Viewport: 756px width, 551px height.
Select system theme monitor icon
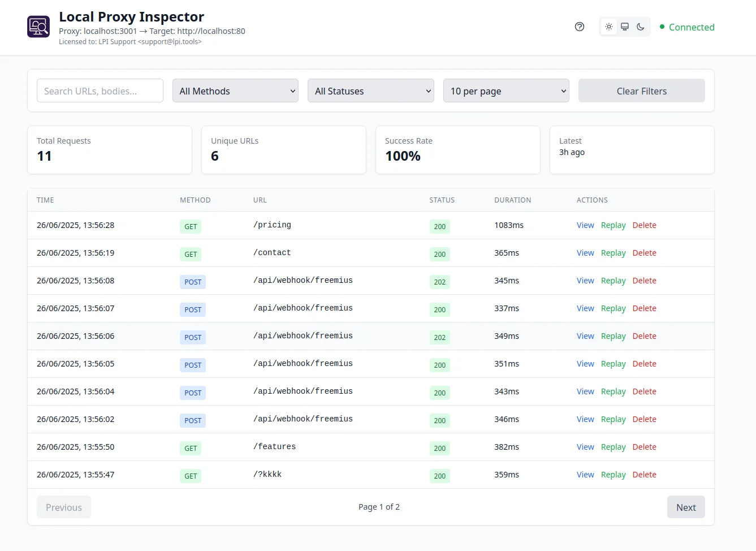click(x=625, y=27)
